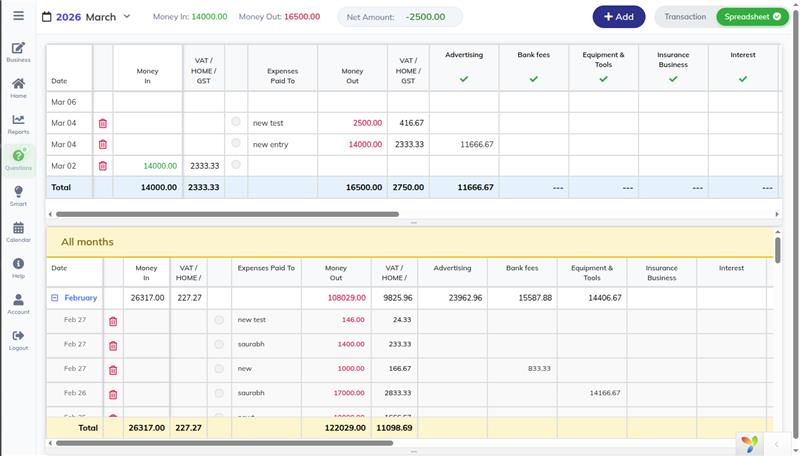
Task: Click the empty Mar 06 Money In cell
Action: (147, 102)
